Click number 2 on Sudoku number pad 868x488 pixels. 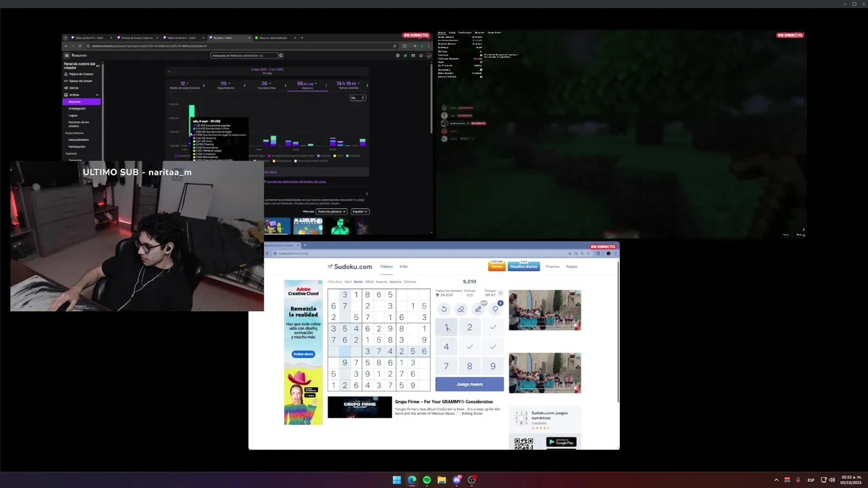click(x=469, y=327)
